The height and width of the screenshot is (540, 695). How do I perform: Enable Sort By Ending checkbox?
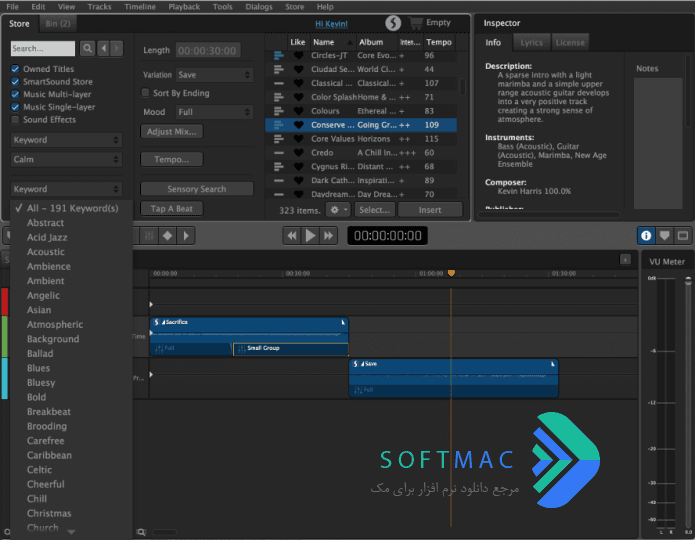pos(145,93)
